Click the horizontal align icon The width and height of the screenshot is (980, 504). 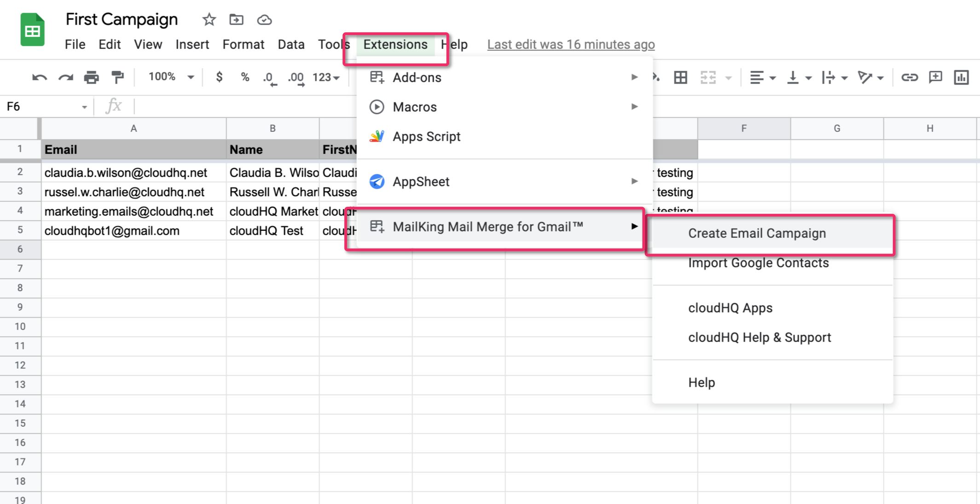pos(756,77)
